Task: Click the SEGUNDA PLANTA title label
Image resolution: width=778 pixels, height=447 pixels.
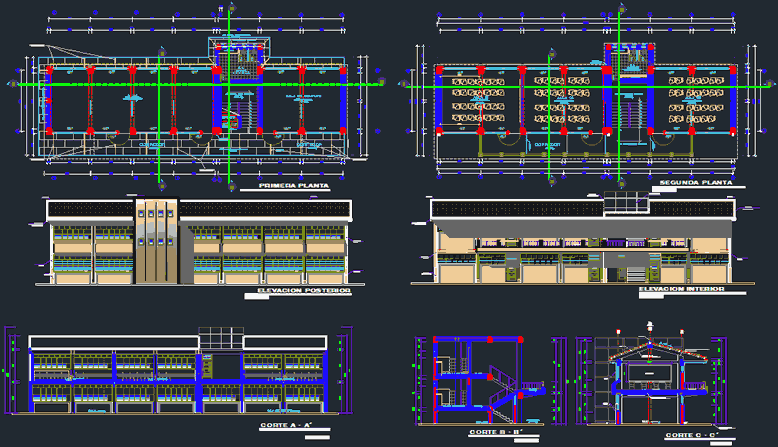Action: pyautogui.click(x=696, y=184)
